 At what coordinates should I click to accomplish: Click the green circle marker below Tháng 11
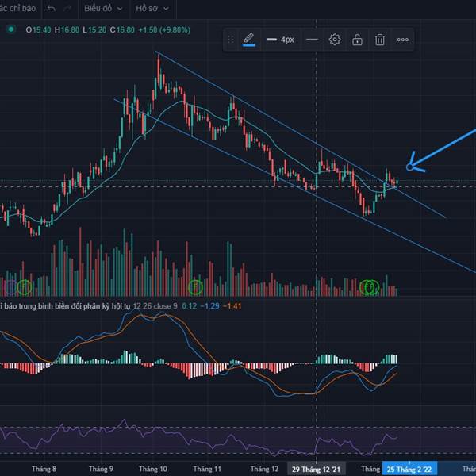pyautogui.click(x=195, y=286)
